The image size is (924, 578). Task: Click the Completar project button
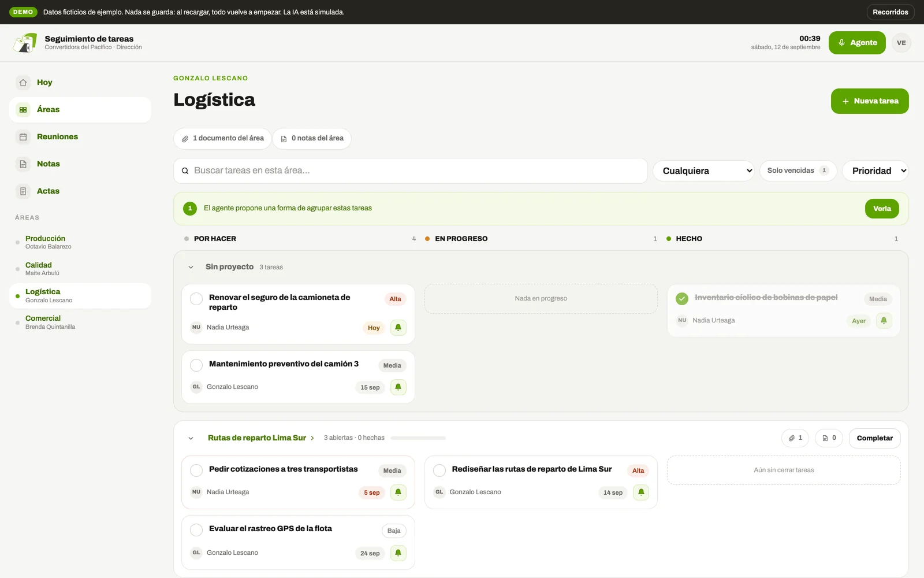click(874, 438)
